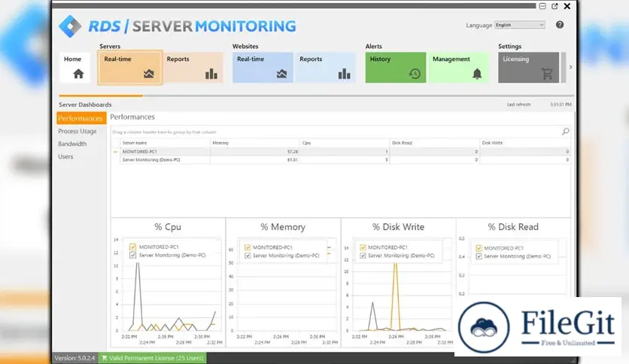Sort by the Server name column header
Image resolution: width=629 pixels, height=364 pixels.
[165, 143]
